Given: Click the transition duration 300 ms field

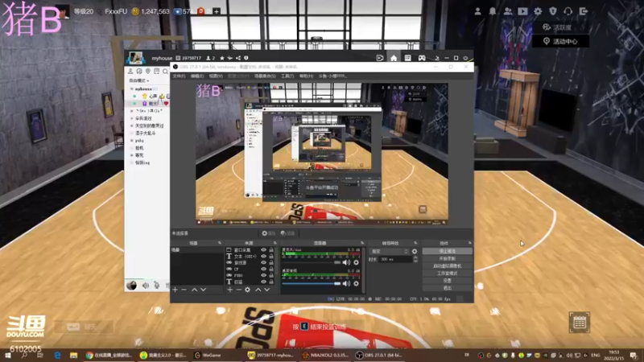Looking at the screenshot, I should 395,259.
